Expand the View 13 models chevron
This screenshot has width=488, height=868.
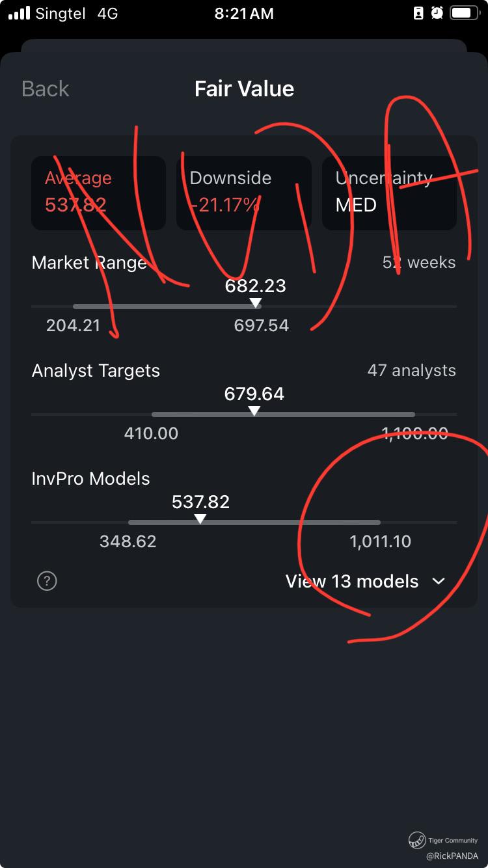(x=439, y=581)
